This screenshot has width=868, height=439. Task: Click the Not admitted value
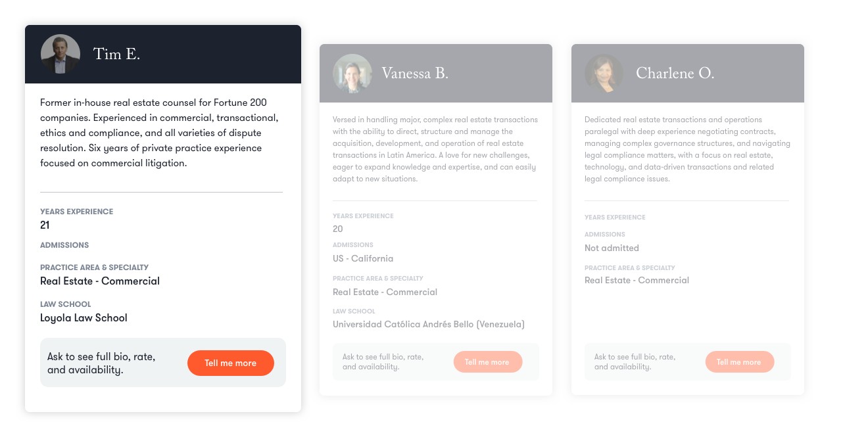click(x=612, y=248)
